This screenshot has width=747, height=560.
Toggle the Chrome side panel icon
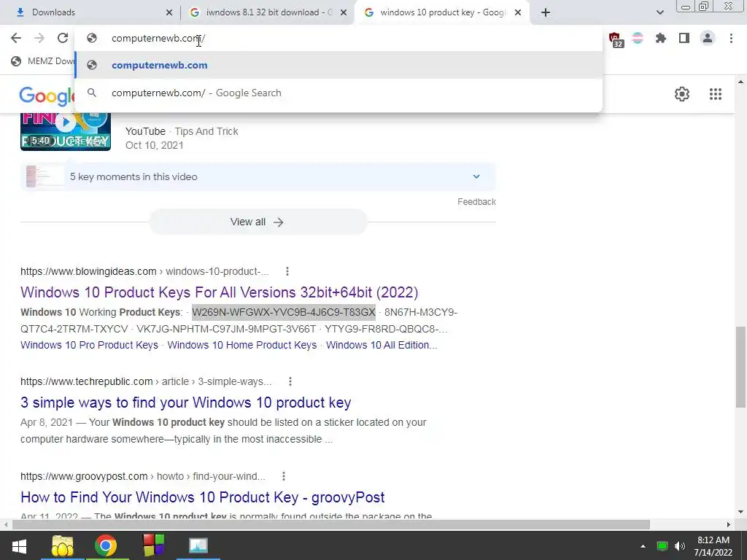point(684,38)
